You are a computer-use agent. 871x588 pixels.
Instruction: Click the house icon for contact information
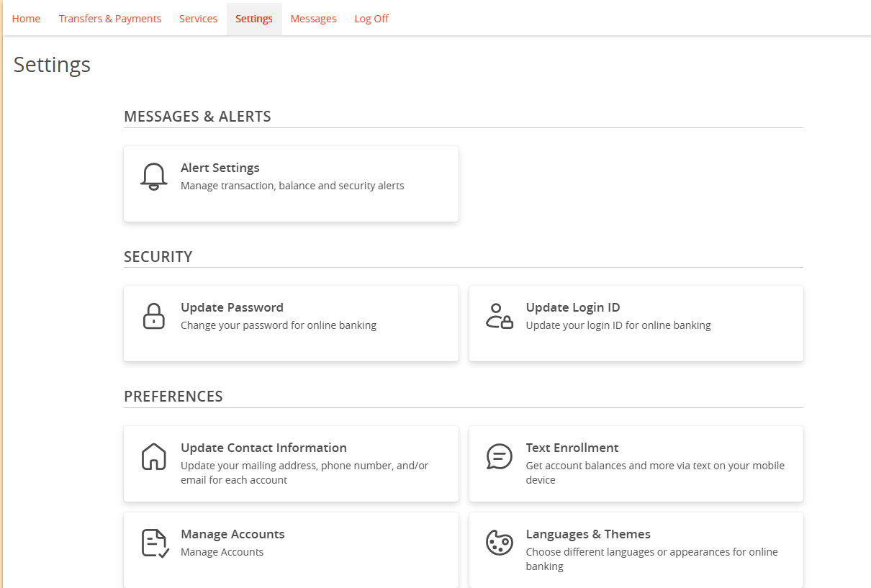(x=153, y=456)
